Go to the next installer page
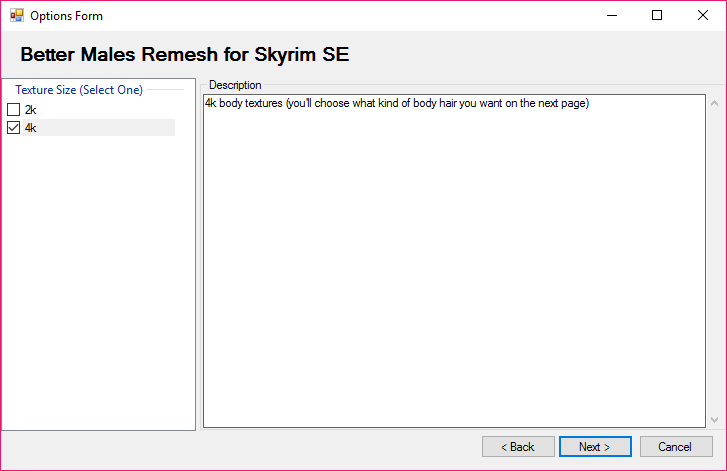This screenshot has width=727, height=471. pyautogui.click(x=595, y=446)
